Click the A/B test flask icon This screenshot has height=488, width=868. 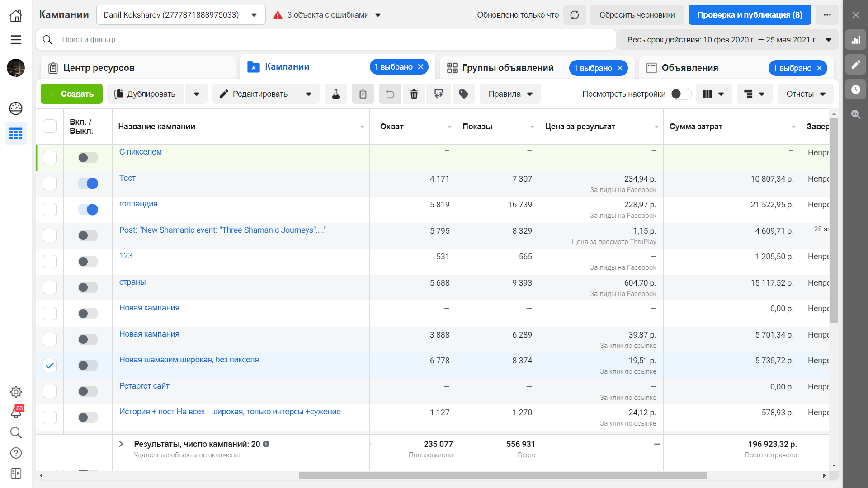coord(335,94)
